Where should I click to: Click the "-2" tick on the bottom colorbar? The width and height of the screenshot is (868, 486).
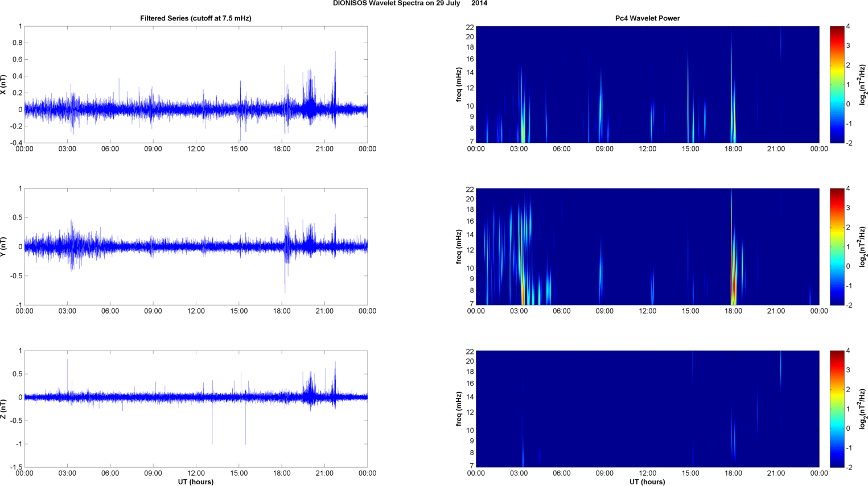(849, 467)
